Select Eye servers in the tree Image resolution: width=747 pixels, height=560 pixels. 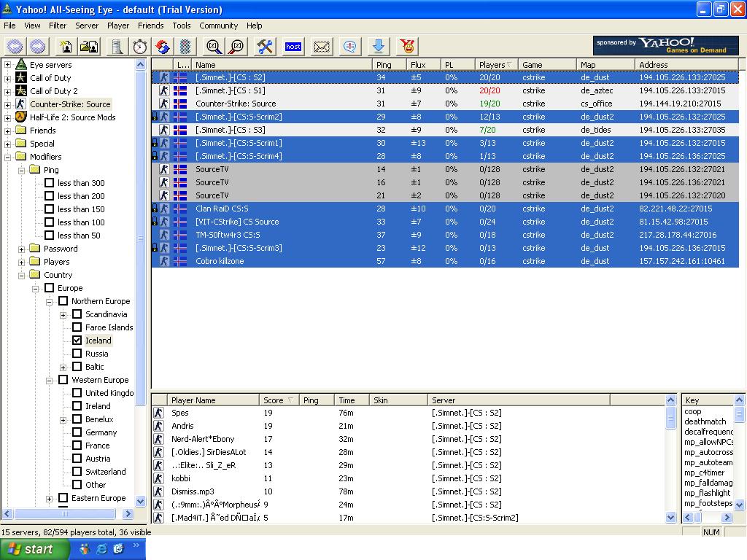click(50, 65)
